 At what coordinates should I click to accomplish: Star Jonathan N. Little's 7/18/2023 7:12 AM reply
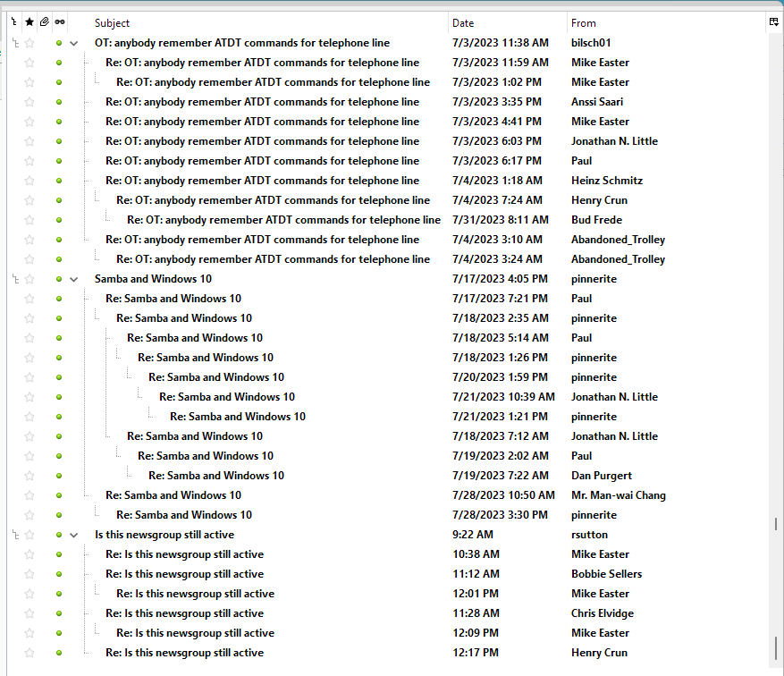pos(30,436)
